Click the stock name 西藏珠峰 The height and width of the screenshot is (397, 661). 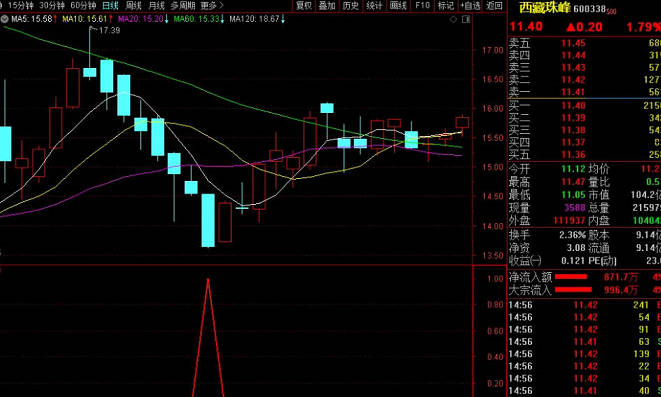click(x=545, y=8)
